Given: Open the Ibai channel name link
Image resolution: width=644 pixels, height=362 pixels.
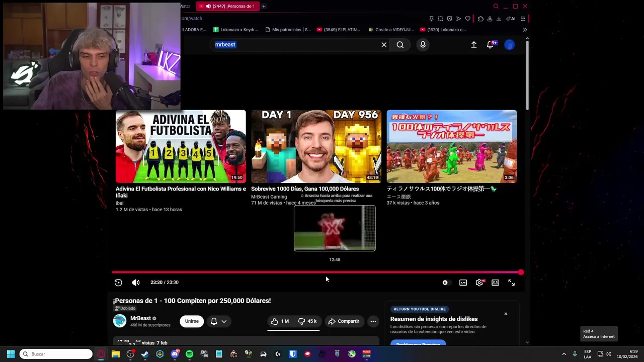Looking at the screenshot, I should [x=119, y=203].
